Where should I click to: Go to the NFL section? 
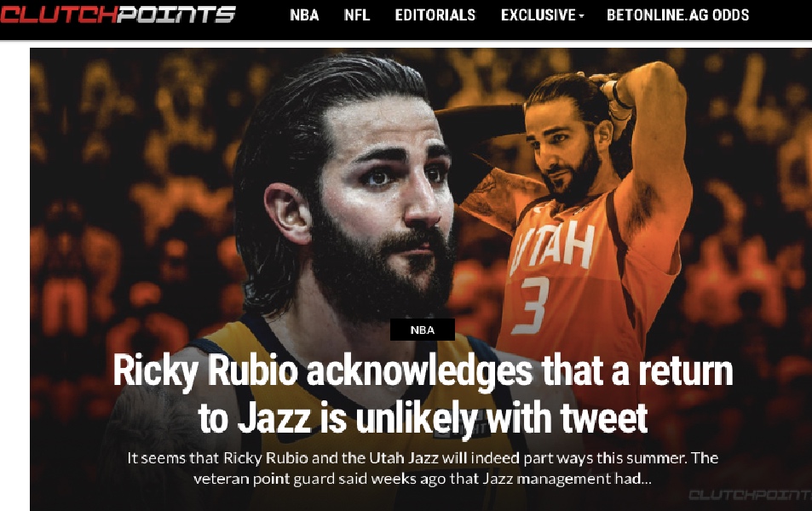(x=357, y=15)
